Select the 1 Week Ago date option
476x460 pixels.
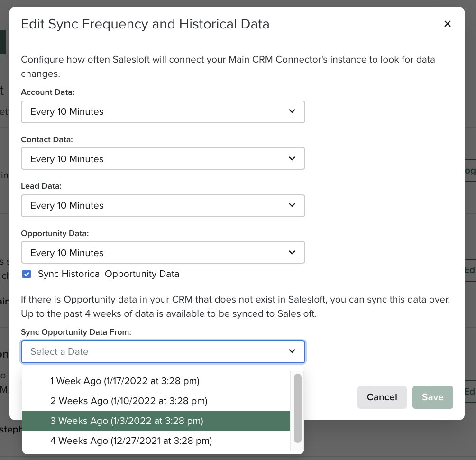coord(125,381)
